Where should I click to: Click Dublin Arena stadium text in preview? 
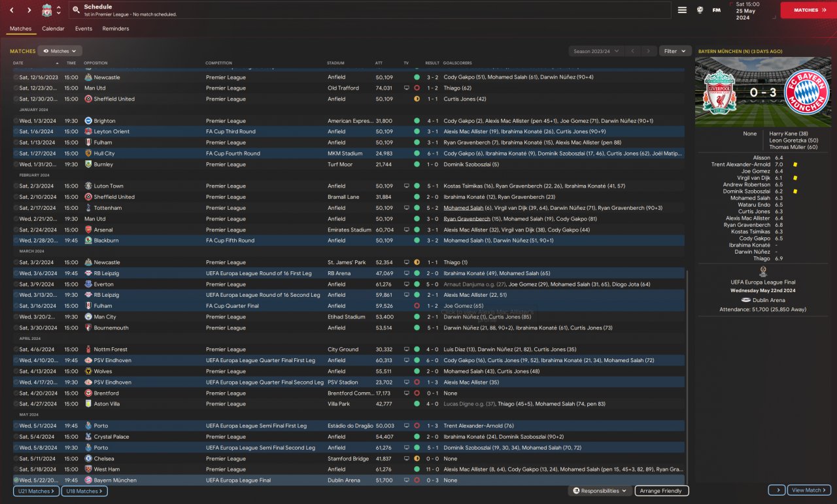click(768, 300)
